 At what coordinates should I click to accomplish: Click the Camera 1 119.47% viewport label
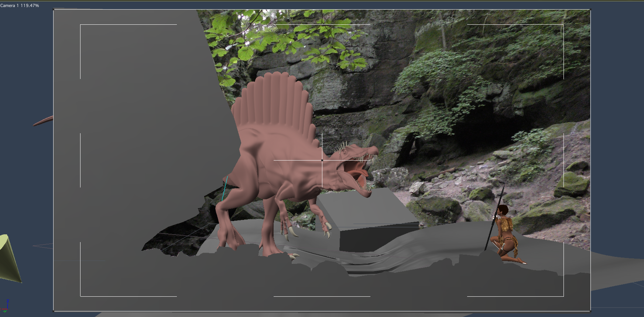(x=20, y=6)
